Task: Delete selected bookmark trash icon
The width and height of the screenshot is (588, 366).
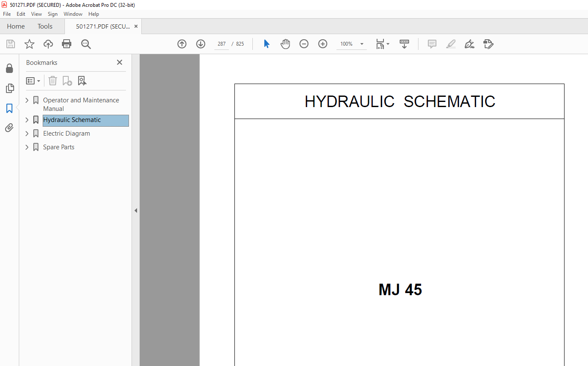Action: 53,81
